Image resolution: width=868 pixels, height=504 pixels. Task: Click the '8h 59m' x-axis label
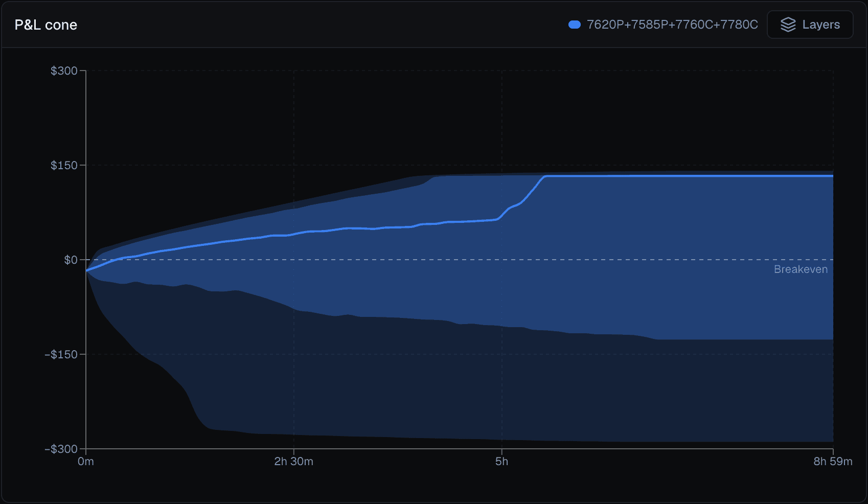[833, 462]
